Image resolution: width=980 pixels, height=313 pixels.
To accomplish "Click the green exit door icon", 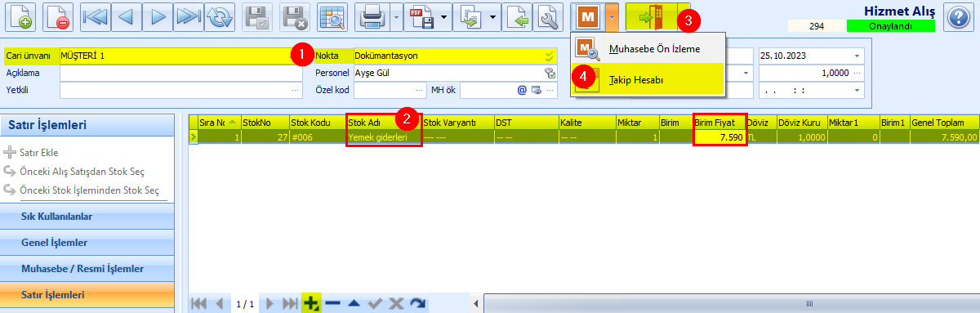I will [652, 17].
